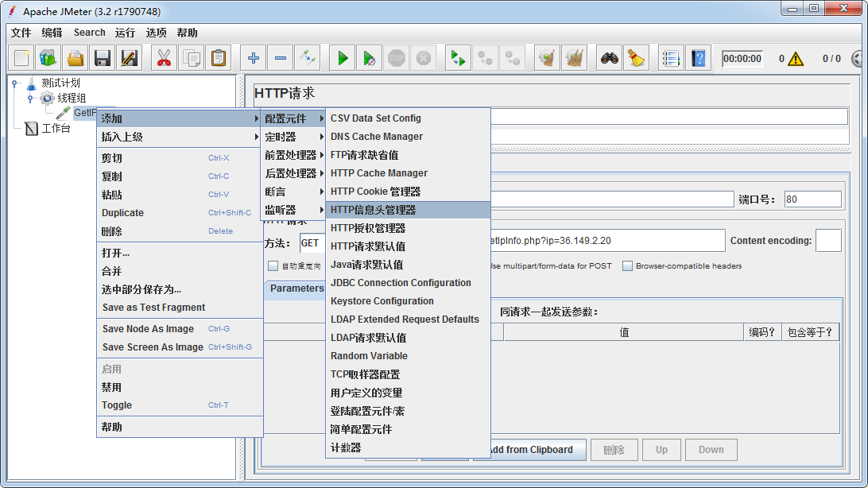
Task: Click the Save As pencil icon
Action: (130, 58)
